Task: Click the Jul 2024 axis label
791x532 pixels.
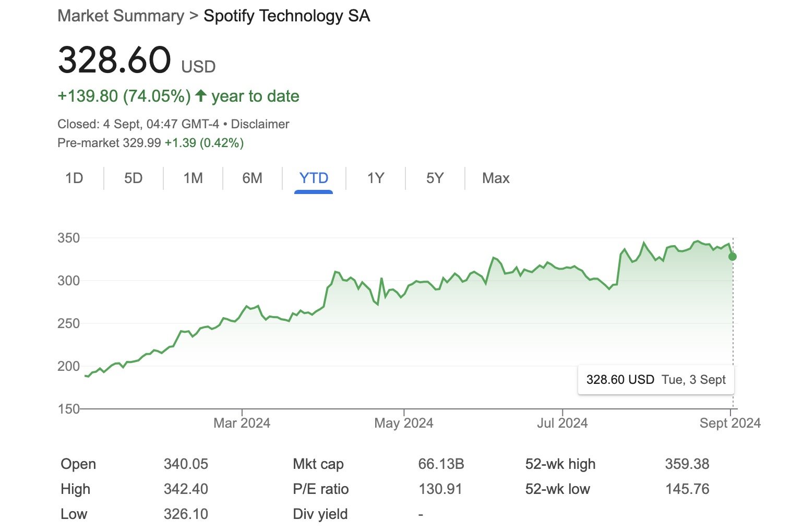Action: click(x=562, y=423)
